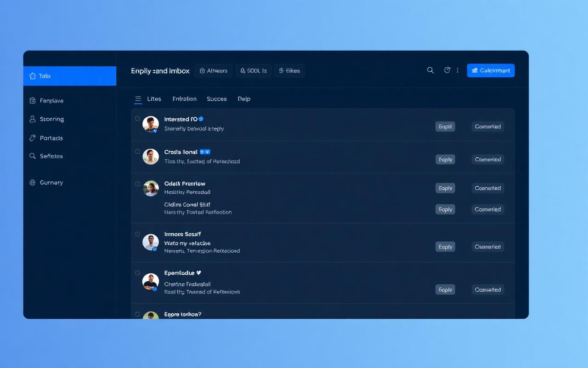Open the three-dot more options menu

(x=458, y=70)
